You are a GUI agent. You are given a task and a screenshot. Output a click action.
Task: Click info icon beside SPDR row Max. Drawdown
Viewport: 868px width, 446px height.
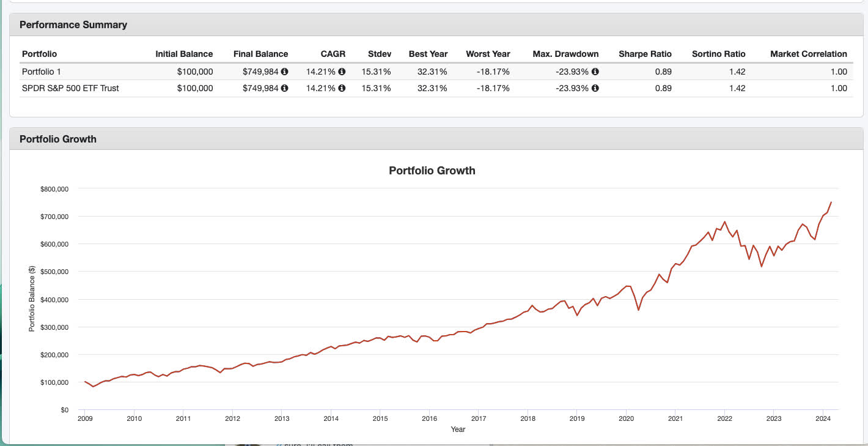[x=595, y=88]
